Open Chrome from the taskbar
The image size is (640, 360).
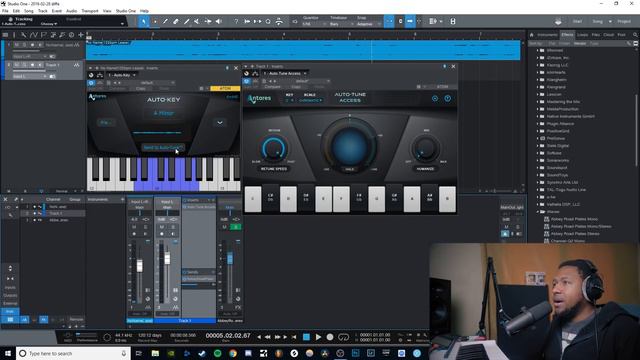tap(233, 353)
